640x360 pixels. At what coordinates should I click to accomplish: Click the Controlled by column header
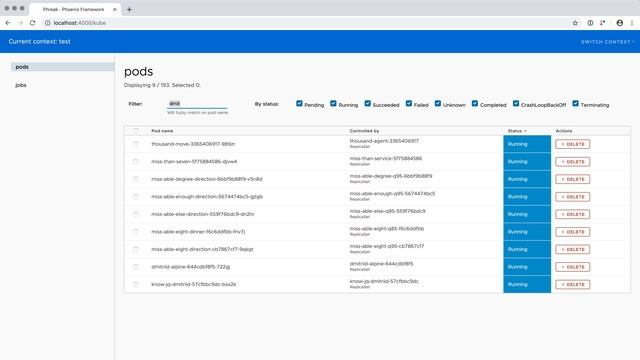[x=364, y=131]
